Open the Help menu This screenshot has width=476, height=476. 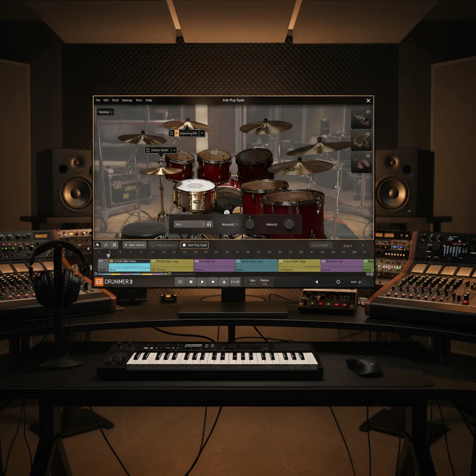pyautogui.click(x=149, y=100)
